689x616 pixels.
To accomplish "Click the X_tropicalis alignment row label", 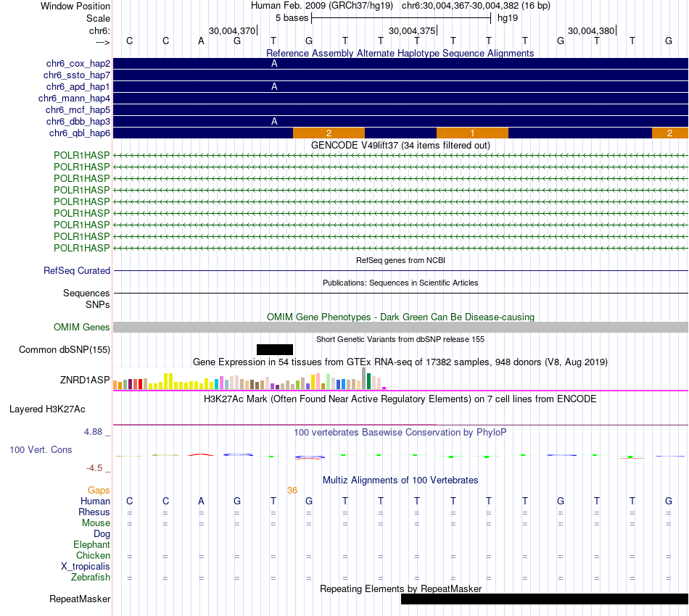I will pos(86,567).
